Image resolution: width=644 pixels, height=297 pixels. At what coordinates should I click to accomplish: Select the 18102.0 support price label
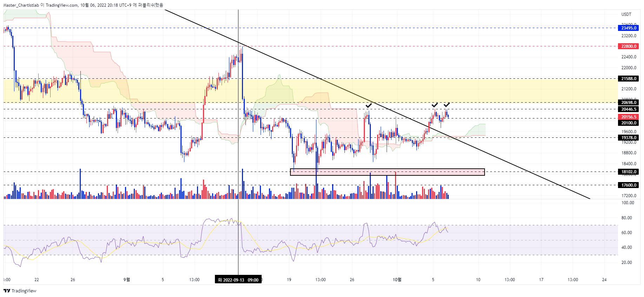(x=628, y=172)
